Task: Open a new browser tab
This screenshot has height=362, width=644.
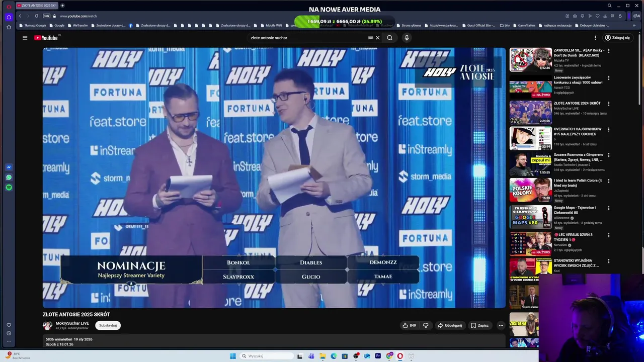Action: click(62, 6)
